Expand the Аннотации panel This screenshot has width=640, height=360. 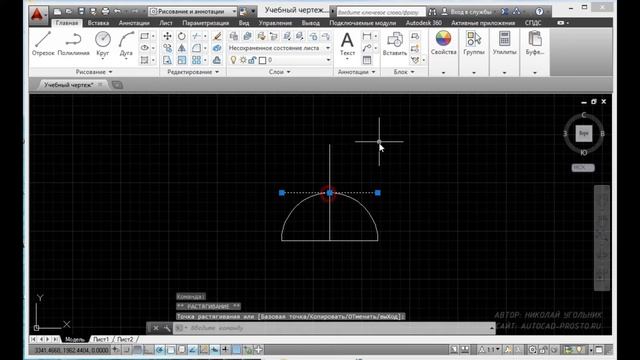(356, 72)
